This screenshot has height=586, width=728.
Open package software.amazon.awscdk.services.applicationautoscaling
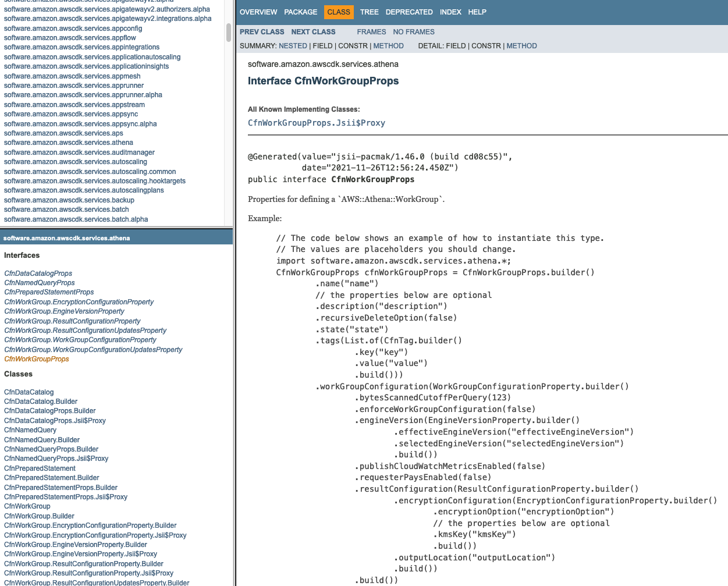(x=92, y=57)
